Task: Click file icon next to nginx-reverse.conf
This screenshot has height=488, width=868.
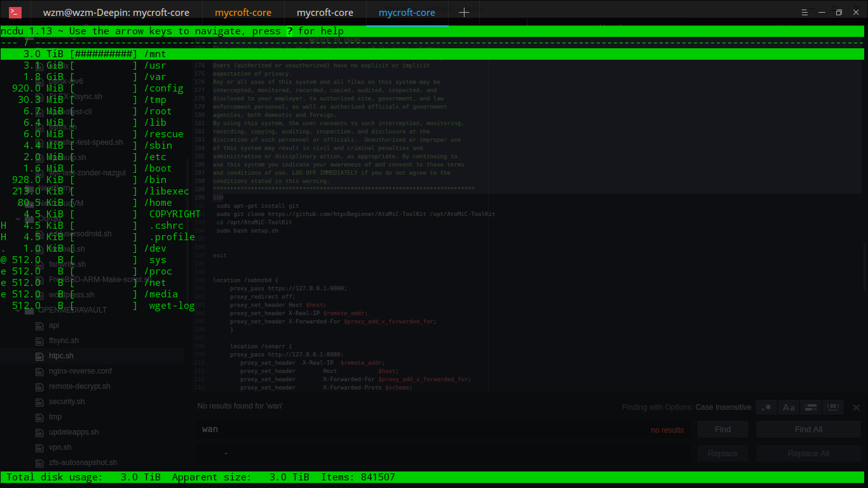Action: point(39,371)
